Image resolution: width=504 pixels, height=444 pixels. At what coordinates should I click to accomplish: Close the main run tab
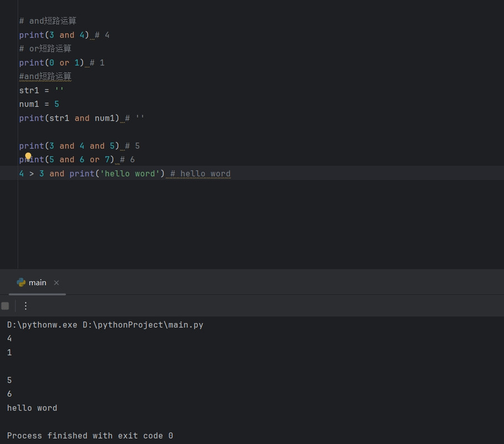pos(56,282)
